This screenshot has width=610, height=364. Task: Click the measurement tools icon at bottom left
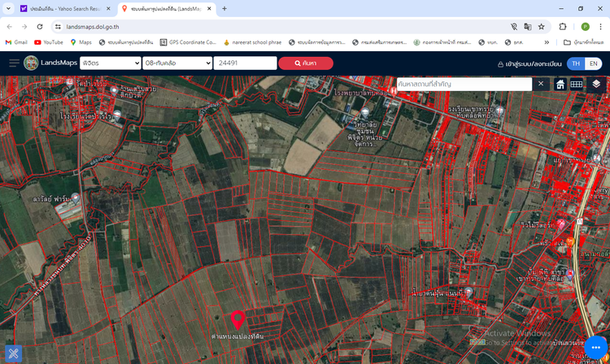click(x=13, y=354)
